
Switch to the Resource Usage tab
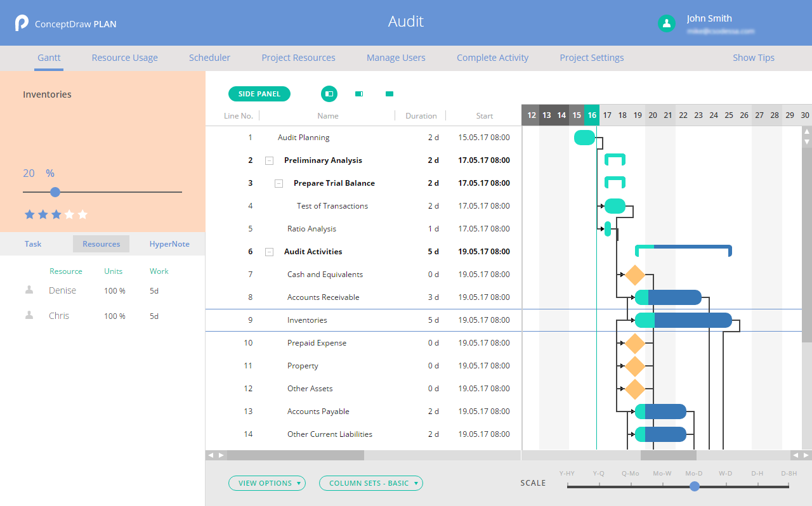pyautogui.click(x=124, y=58)
